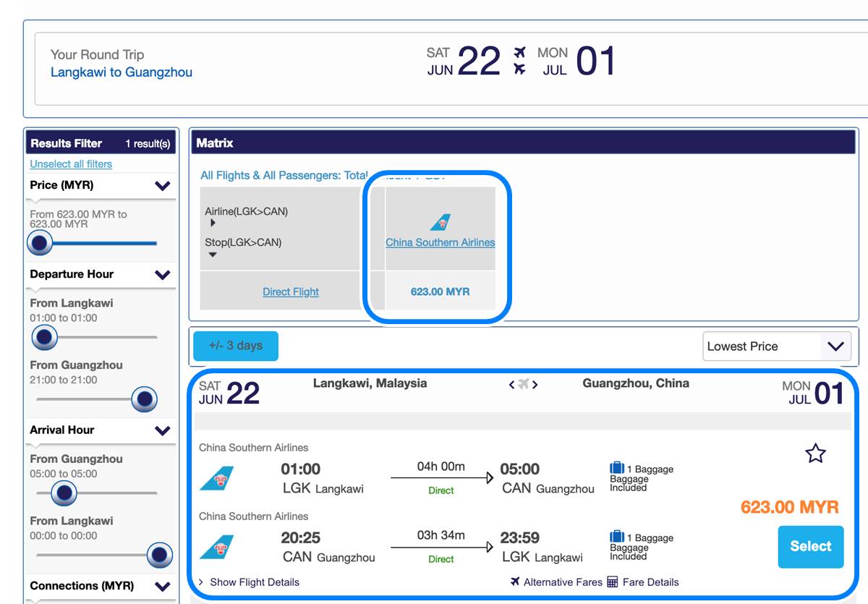868x604 pixels.
Task: Click the "From 623.00 MYR to 623.00 MYR" range text
Action: click(79, 219)
